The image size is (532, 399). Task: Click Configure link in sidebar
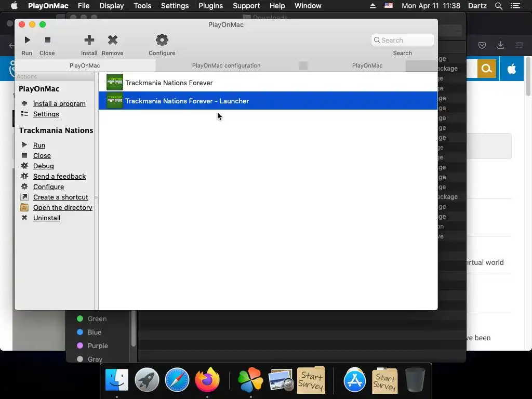[48, 187]
